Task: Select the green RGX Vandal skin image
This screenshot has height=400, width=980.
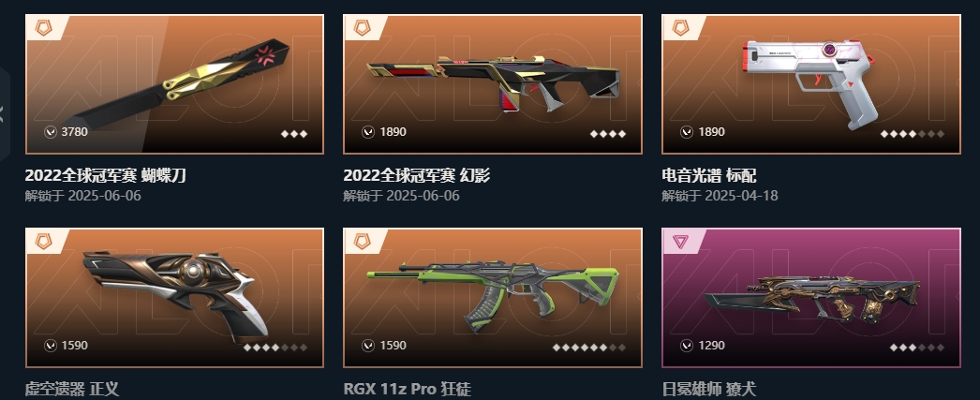Action: tap(493, 296)
